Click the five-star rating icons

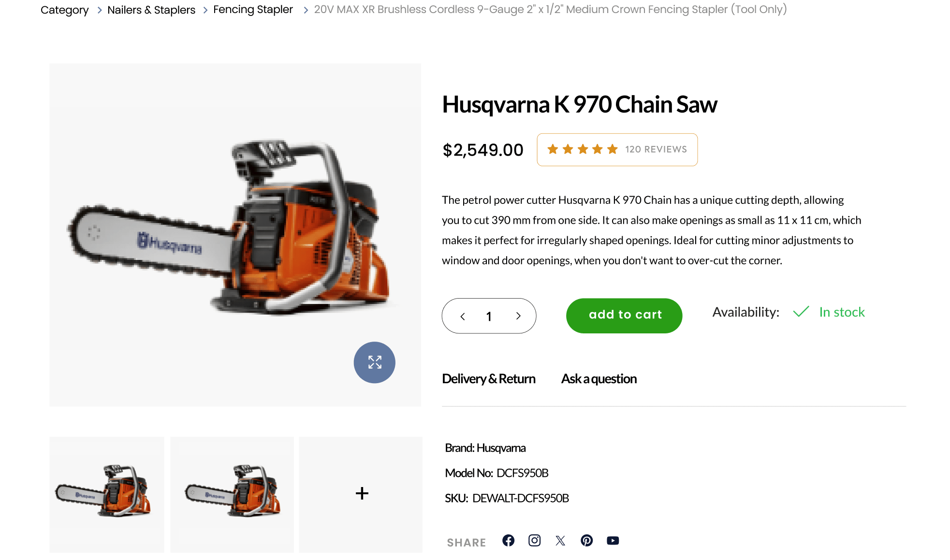[582, 149]
